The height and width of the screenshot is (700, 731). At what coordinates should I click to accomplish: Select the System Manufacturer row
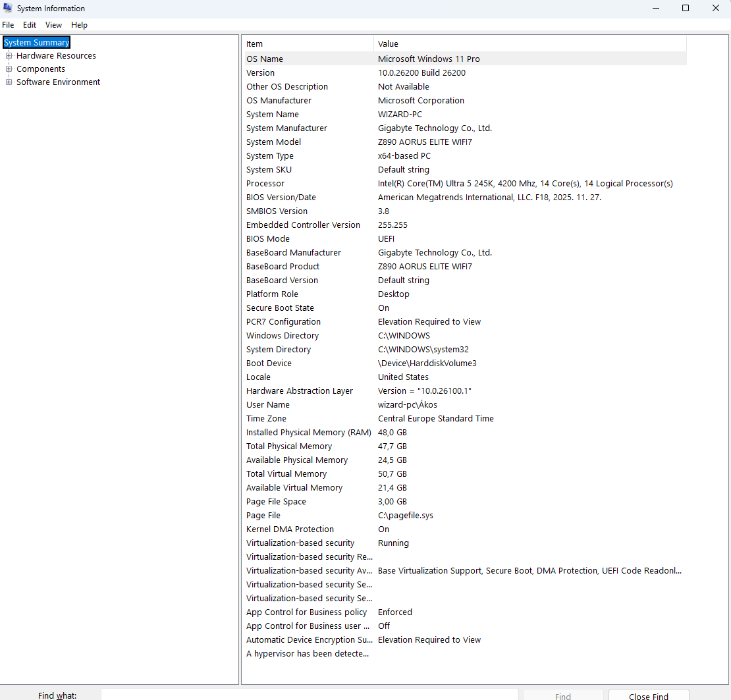465,128
